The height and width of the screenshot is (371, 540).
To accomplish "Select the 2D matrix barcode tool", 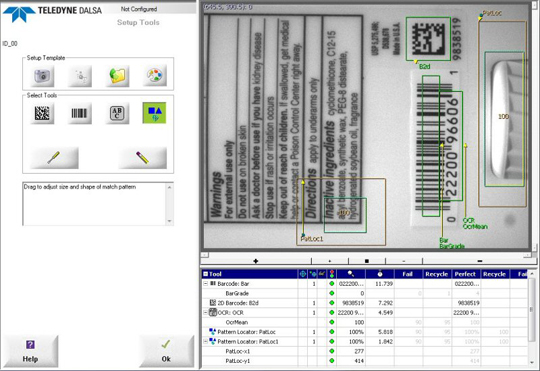I will pos(42,113).
